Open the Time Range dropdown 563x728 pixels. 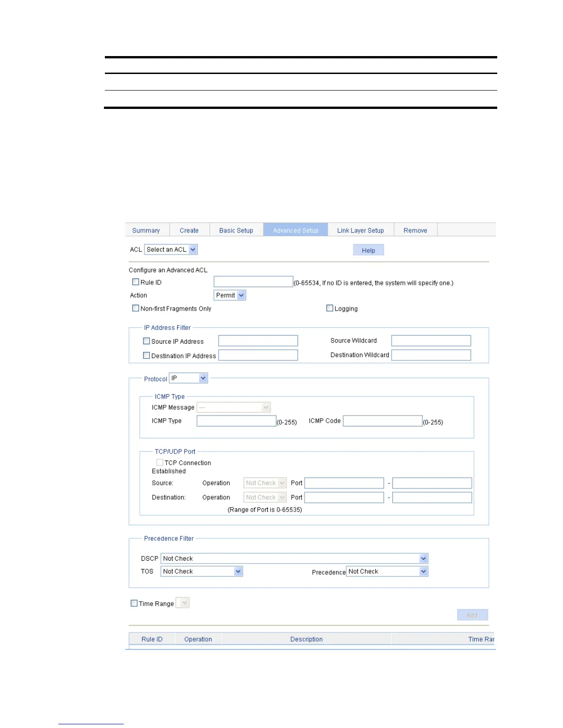point(183,603)
